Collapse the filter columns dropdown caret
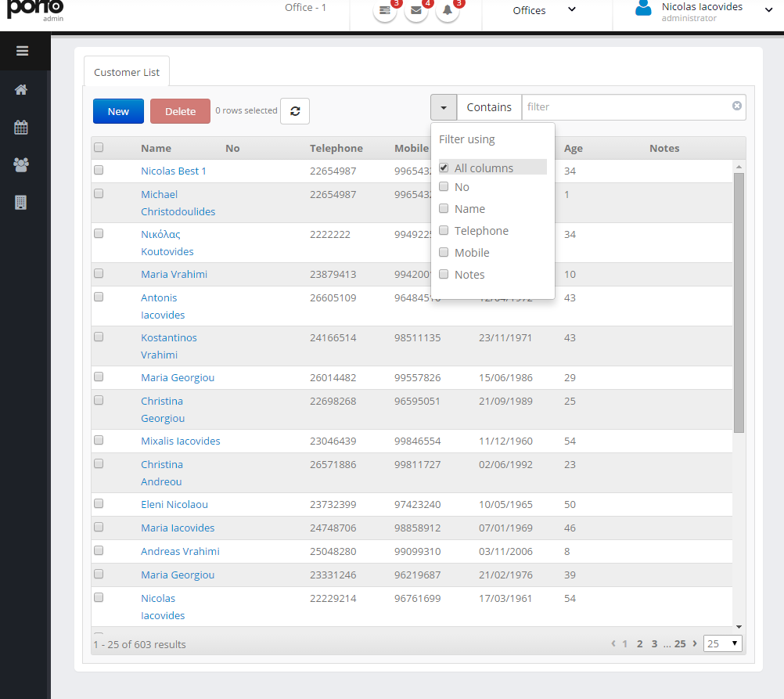The height and width of the screenshot is (699, 784). tap(444, 107)
